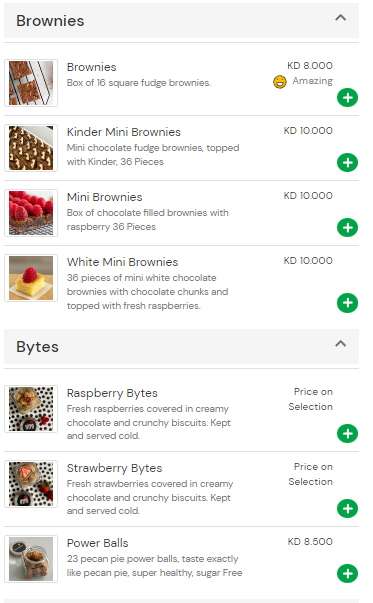
Task: Collapse the Brownies section chevron
Action: 340,18
